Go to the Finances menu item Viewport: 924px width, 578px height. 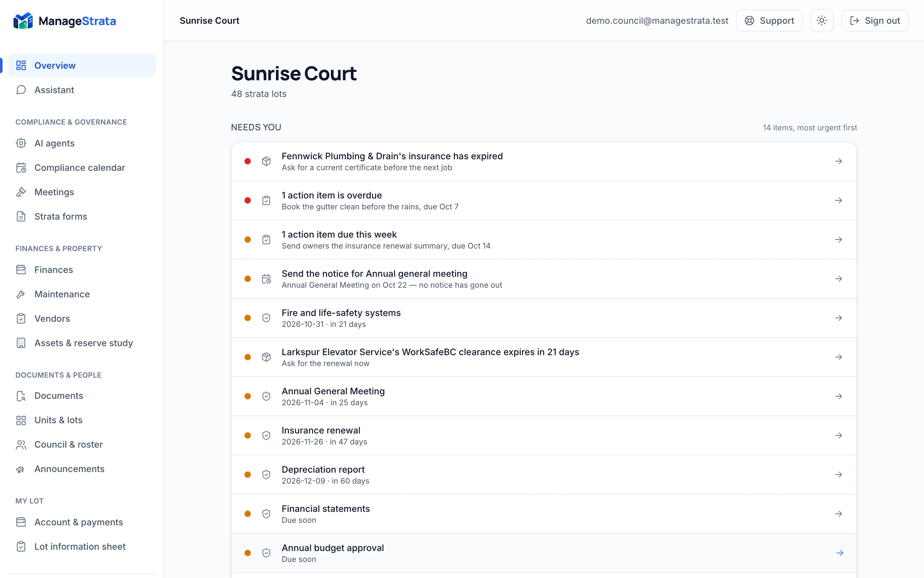click(82, 270)
